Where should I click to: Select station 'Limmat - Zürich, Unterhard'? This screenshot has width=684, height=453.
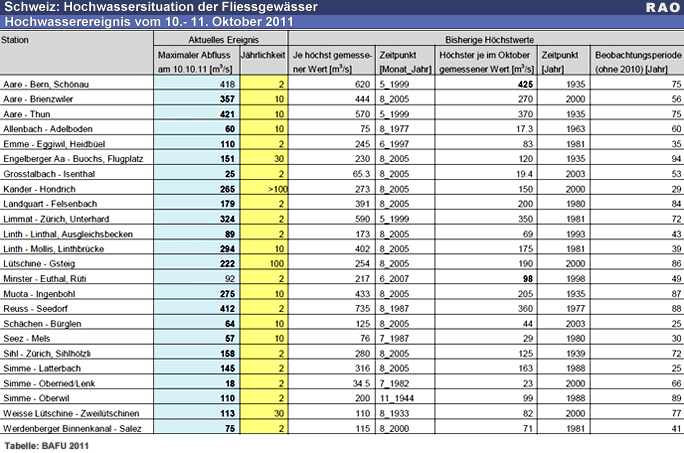tap(56, 219)
